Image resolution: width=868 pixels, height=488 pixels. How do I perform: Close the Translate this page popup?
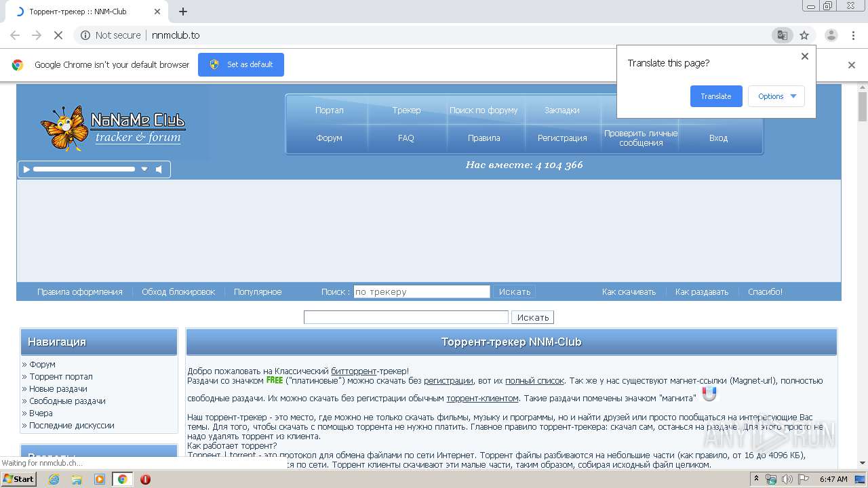point(805,56)
